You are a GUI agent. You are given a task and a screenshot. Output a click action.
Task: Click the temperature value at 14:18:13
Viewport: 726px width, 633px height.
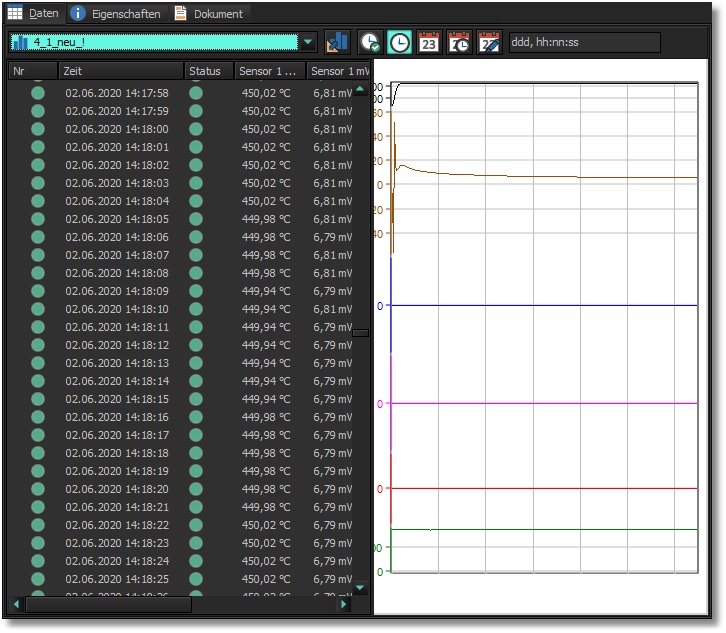[x=266, y=363]
